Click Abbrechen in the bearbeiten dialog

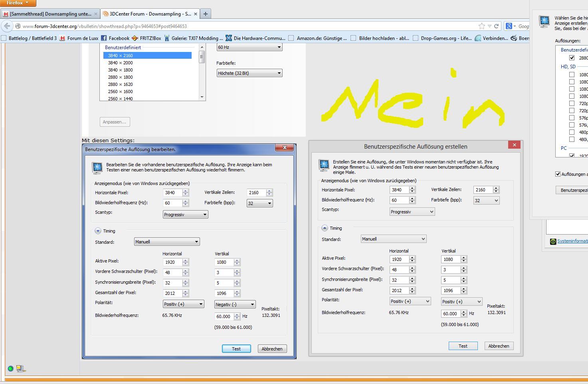pos(272,349)
